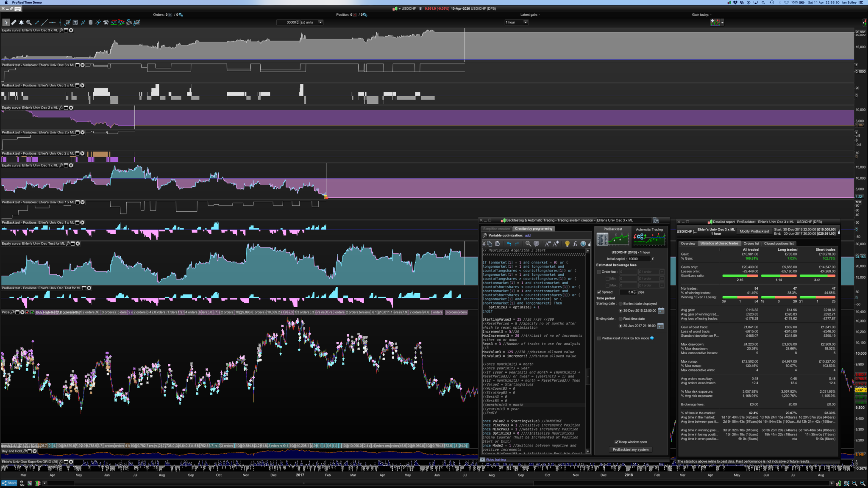
Task: Click the Variable optimization add link
Action: pyautogui.click(x=528, y=236)
